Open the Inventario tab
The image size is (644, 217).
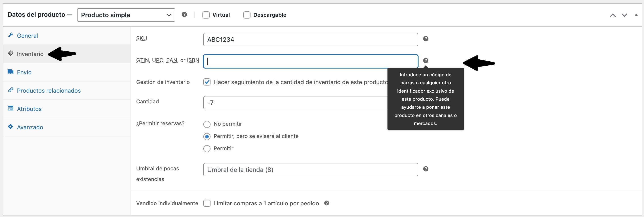30,54
